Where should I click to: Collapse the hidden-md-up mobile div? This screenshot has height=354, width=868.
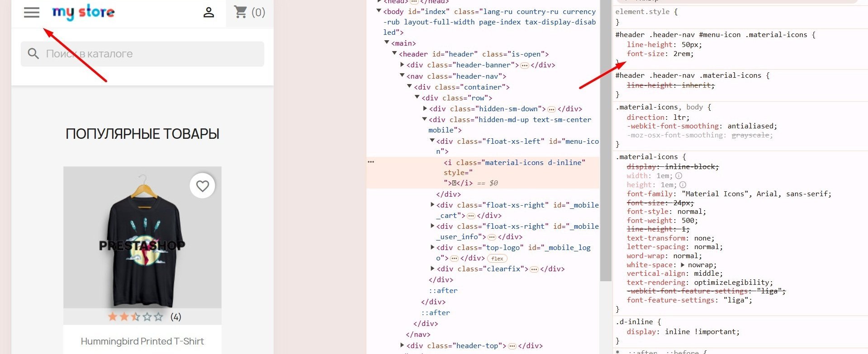[x=425, y=119]
